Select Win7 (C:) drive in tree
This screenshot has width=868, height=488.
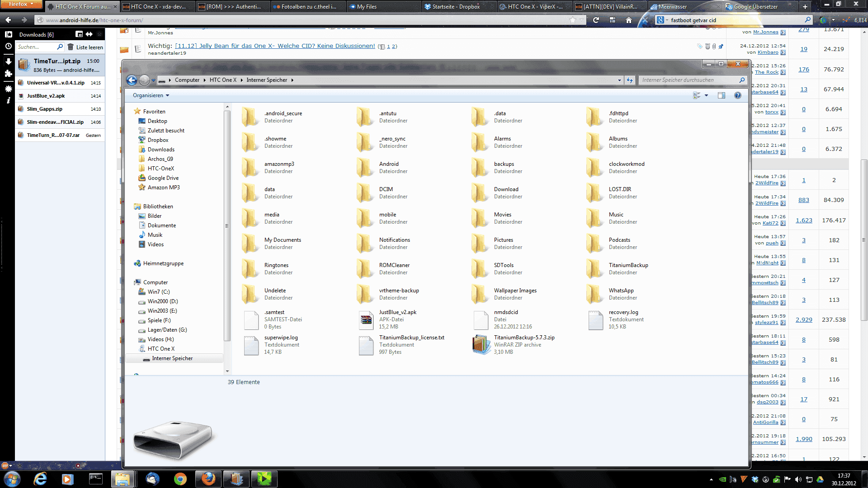pyautogui.click(x=158, y=292)
